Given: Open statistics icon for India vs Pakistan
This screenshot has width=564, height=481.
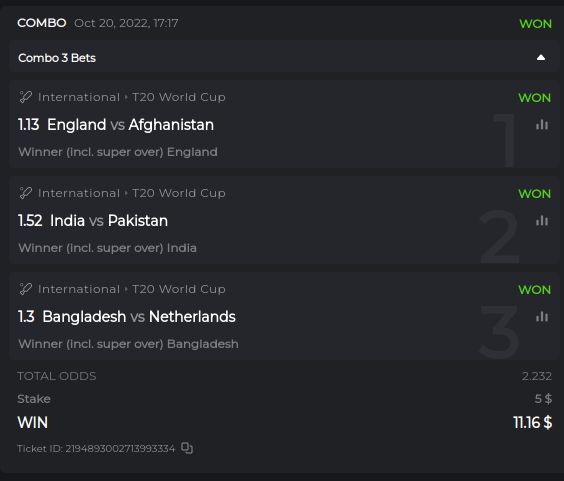Looking at the screenshot, I should 542,221.
